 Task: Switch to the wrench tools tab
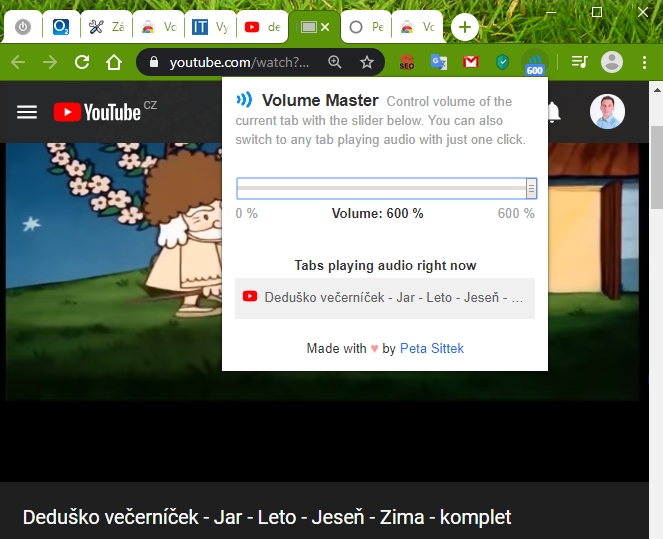pyautogui.click(x=106, y=27)
